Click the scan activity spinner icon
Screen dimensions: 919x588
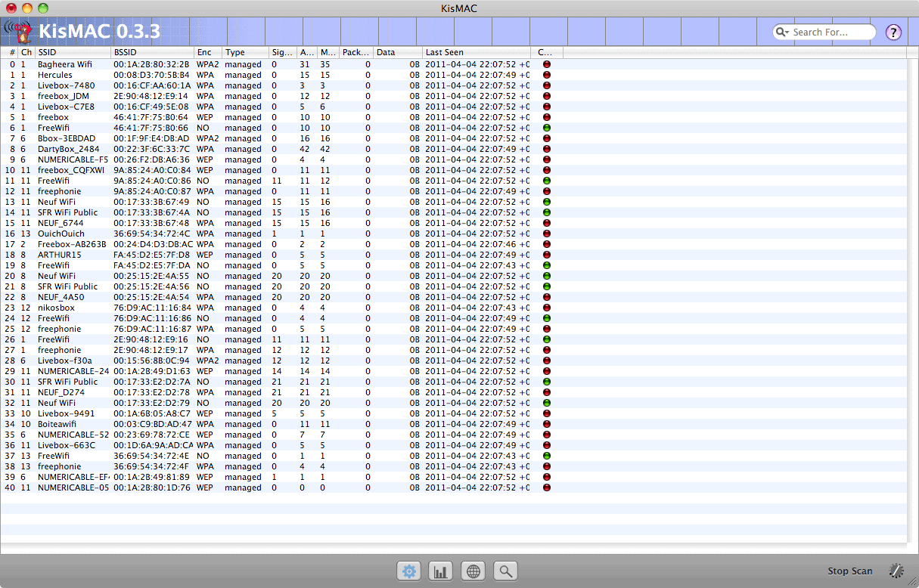point(896,571)
